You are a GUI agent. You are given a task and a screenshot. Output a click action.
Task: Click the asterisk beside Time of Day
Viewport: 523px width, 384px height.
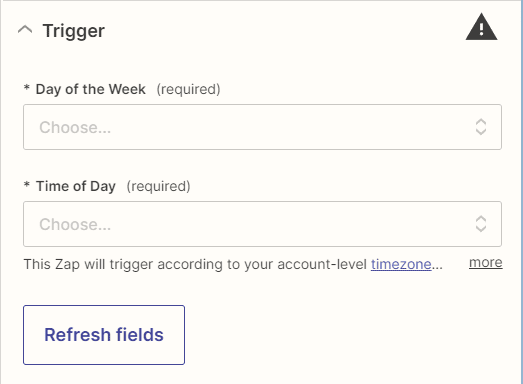click(x=27, y=185)
